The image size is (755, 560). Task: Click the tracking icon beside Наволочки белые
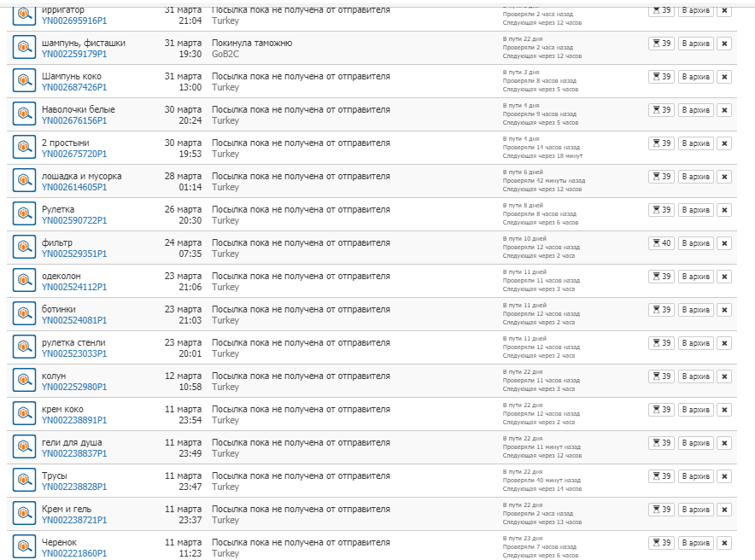click(24, 114)
